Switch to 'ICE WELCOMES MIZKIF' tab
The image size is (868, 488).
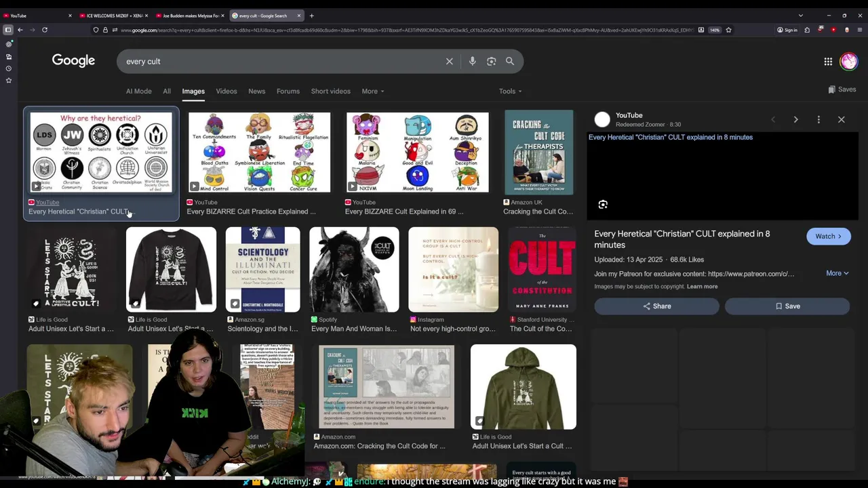pyautogui.click(x=112, y=16)
